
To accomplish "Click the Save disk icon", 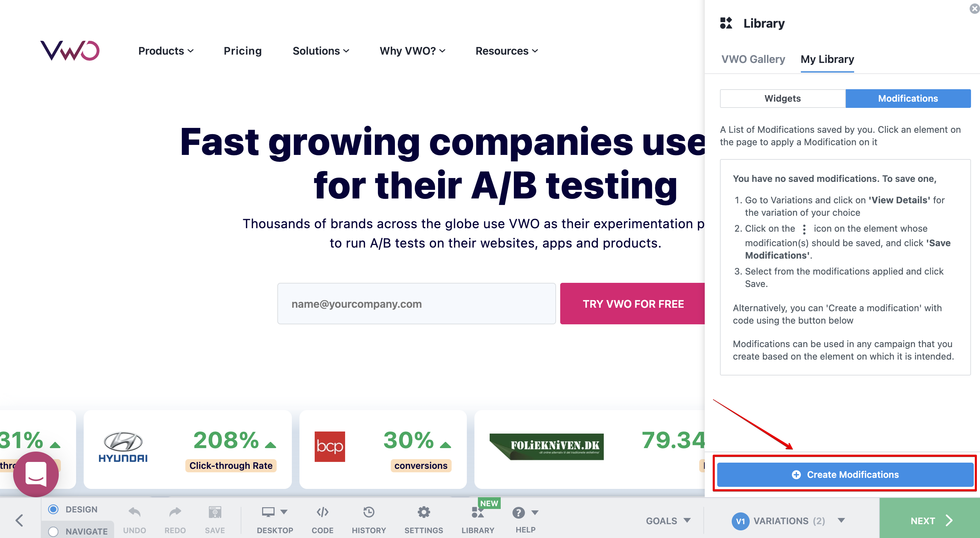I will [215, 512].
